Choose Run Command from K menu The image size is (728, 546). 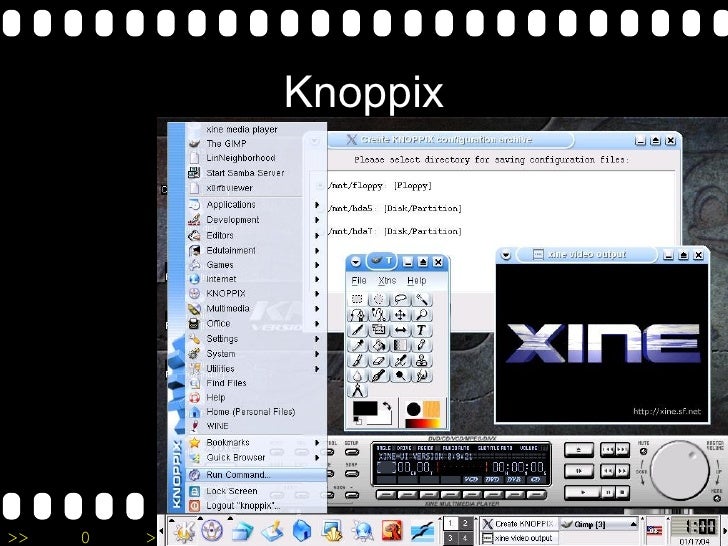(x=256, y=474)
